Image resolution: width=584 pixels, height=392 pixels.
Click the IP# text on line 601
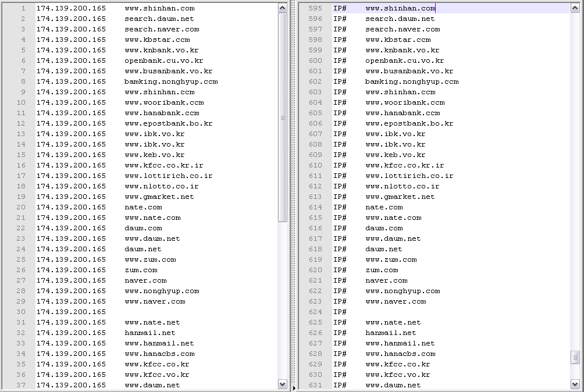point(340,71)
